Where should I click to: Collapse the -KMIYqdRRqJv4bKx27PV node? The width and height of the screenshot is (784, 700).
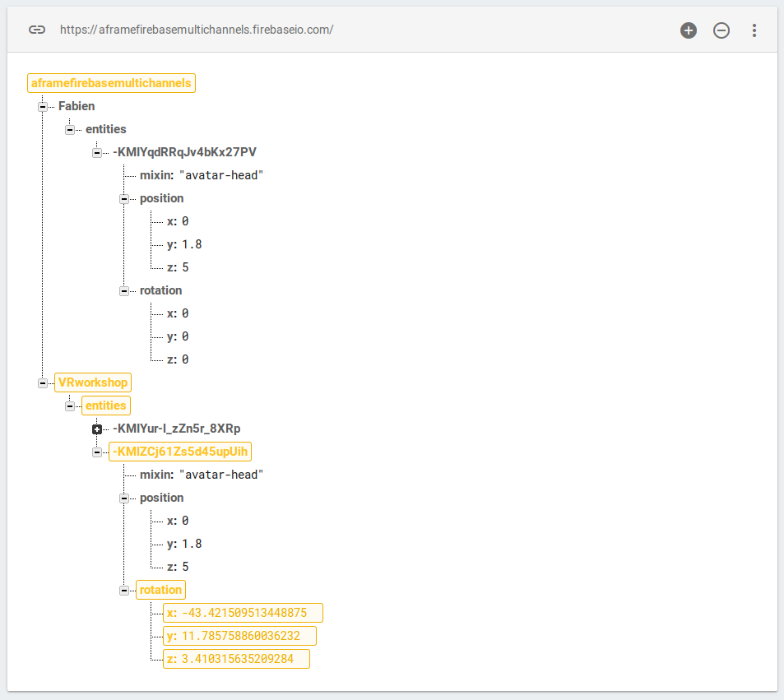pyautogui.click(x=97, y=153)
